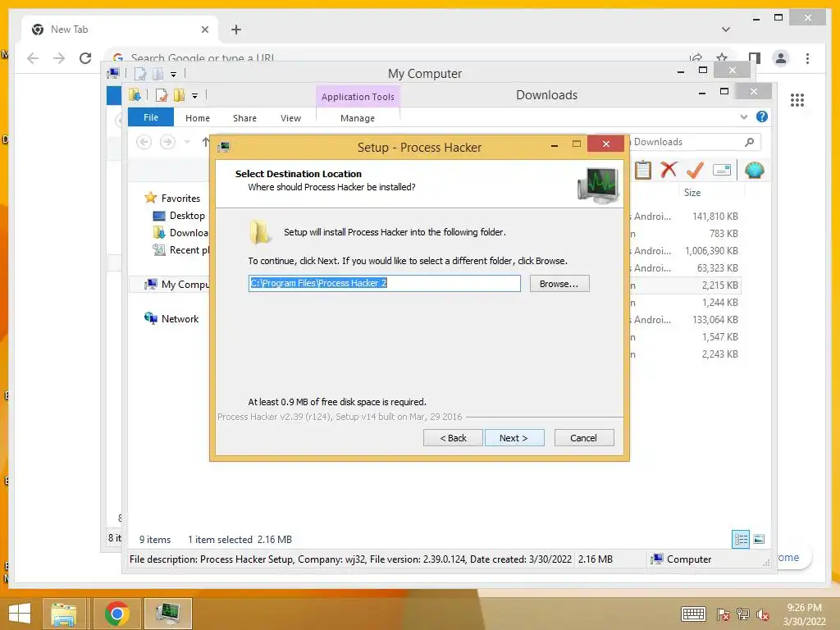Bookmark this page with the star icon

pos(722,57)
